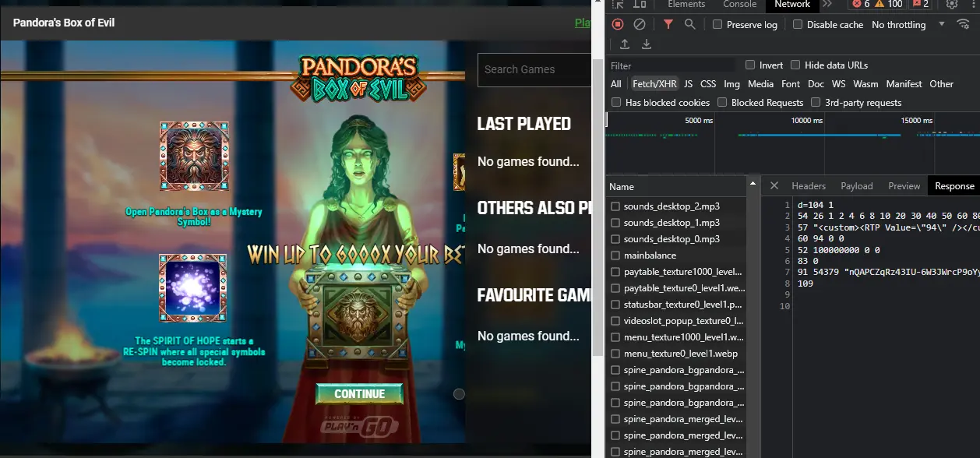Click the Pandora's Box of Evil logo
The height and width of the screenshot is (458, 980).
coord(358,79)
